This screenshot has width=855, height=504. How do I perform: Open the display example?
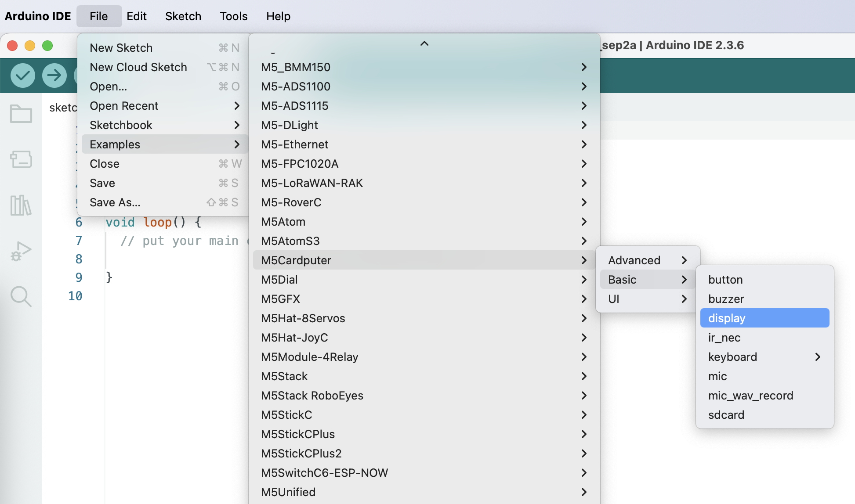(x=764, y=318)
